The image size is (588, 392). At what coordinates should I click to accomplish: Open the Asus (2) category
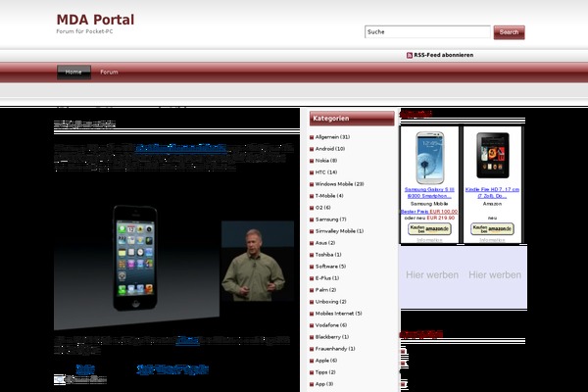pos(325,243)
